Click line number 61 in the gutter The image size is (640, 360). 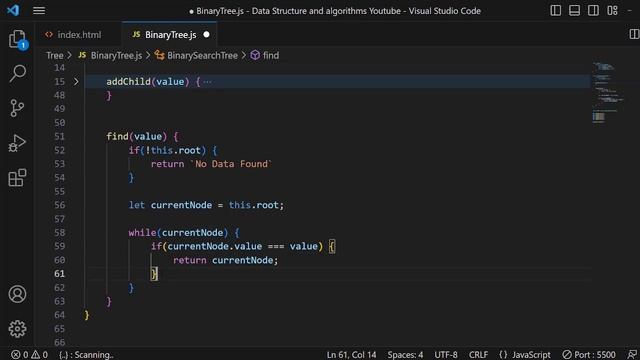[x=60, y=273]
